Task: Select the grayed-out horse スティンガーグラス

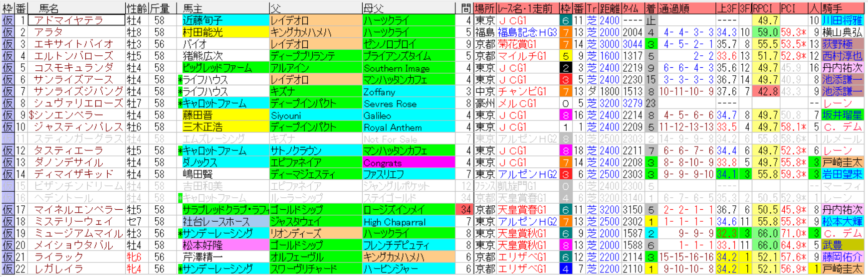Action: (x=77, y=139)
